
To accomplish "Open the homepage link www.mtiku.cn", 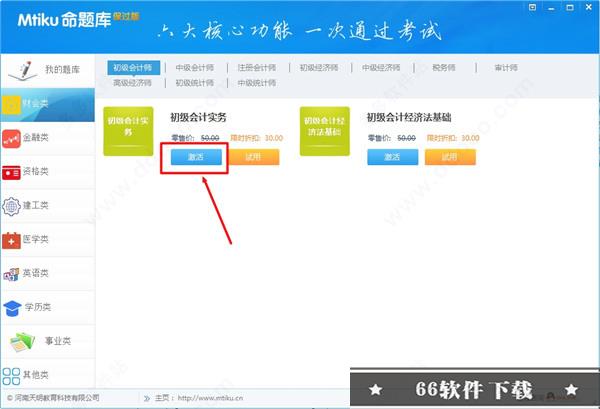I will click(210, 398).
